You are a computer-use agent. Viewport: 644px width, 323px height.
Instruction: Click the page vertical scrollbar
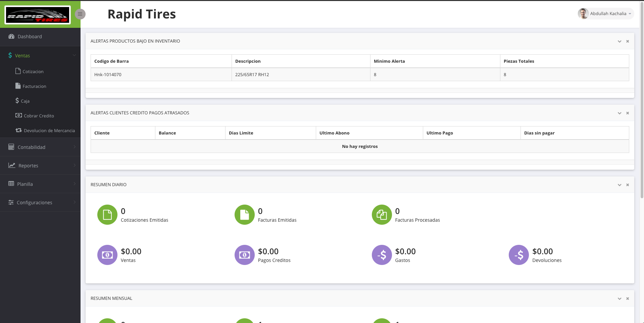(x=642, y=101)
